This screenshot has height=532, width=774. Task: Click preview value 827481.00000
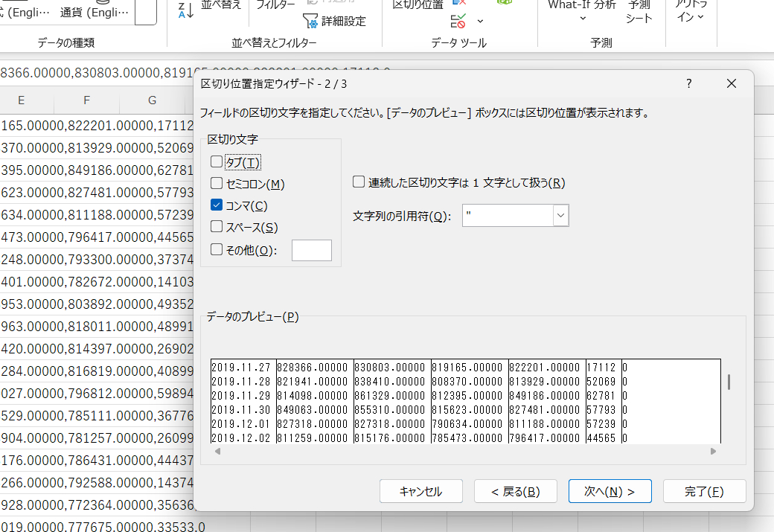(x=544, y=410)
